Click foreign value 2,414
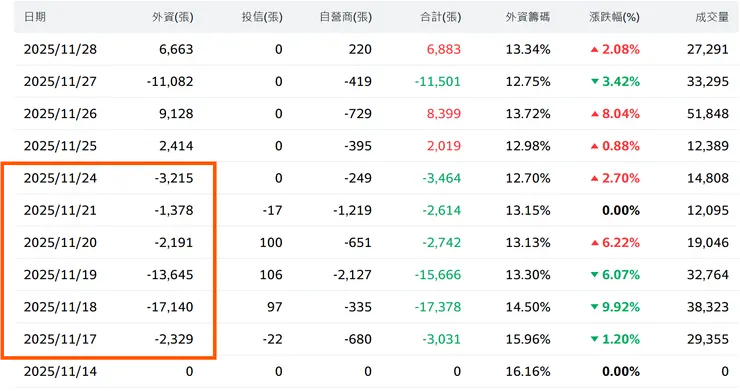This screenshot has width=740, height=391. coord(176,145)
